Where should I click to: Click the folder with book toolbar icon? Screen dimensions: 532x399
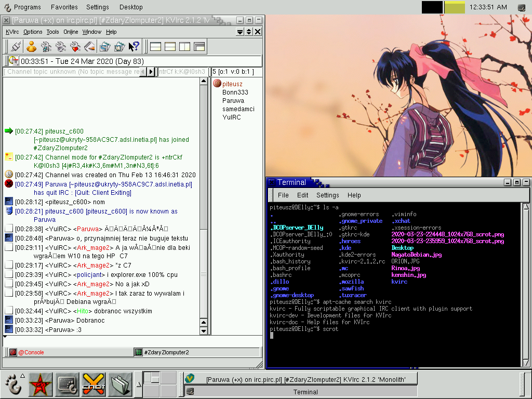coord(119,46)
